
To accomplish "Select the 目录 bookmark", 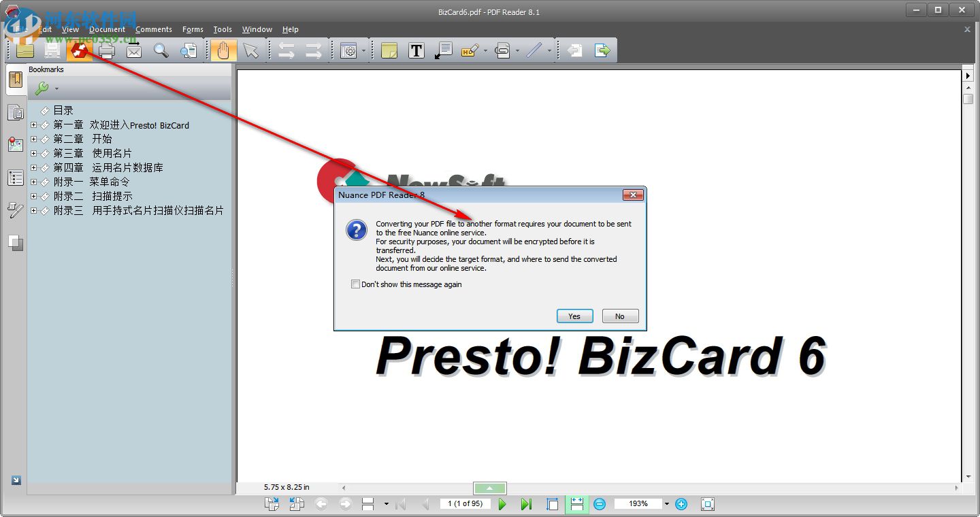I will point(63,110).
